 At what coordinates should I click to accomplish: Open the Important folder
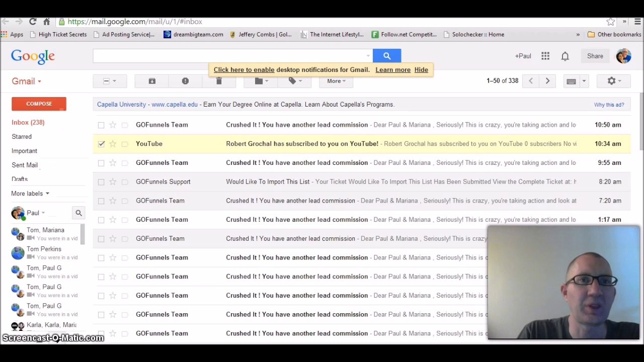click(x=24, y=151)
